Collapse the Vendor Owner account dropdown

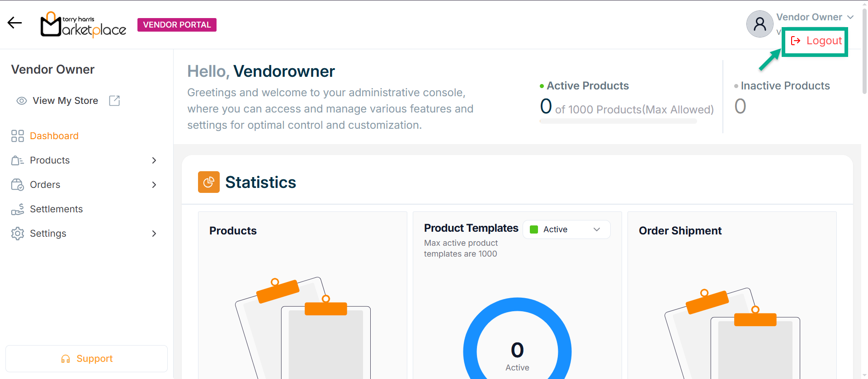850,17
